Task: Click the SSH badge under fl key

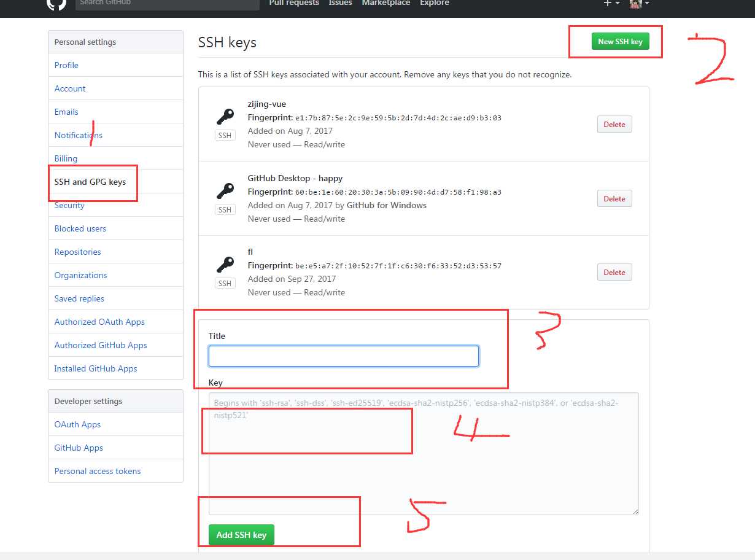Action: 225,284
